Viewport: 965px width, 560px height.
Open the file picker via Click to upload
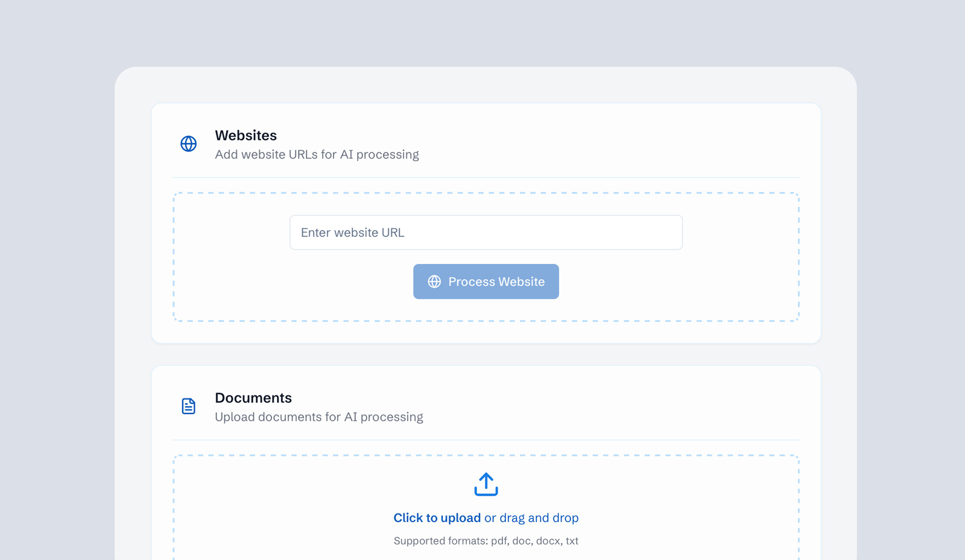pos(437,517)
